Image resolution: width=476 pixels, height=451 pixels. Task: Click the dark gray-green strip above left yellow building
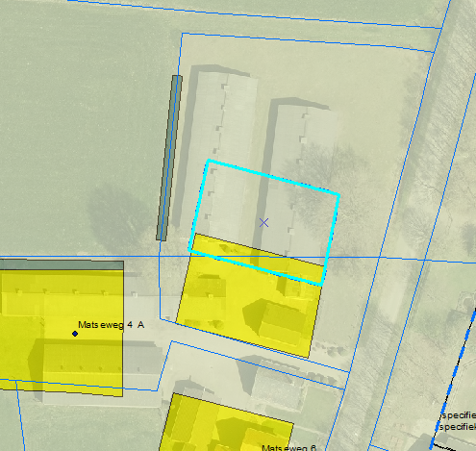click(62, 265)
